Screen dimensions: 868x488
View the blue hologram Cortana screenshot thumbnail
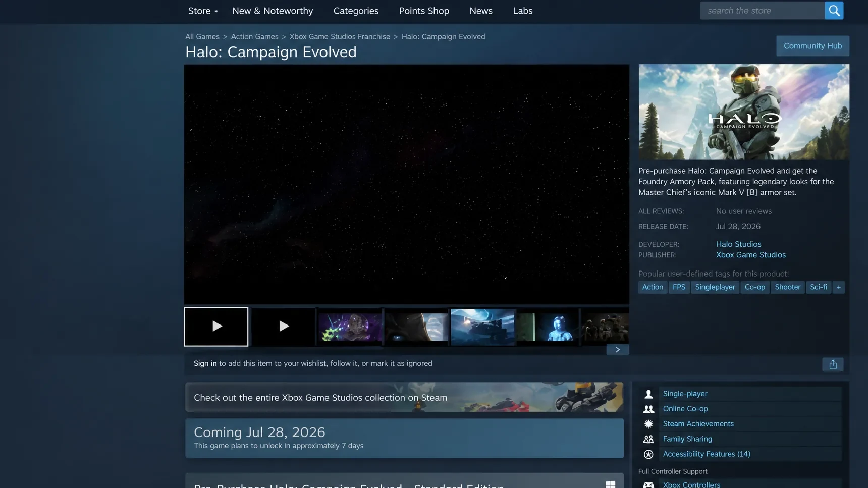pyautogui.click(x=548, y=327)
